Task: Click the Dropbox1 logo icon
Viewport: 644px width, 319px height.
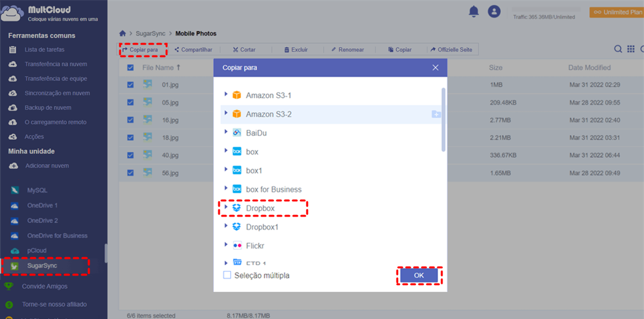Action: (x=237, y=227)
